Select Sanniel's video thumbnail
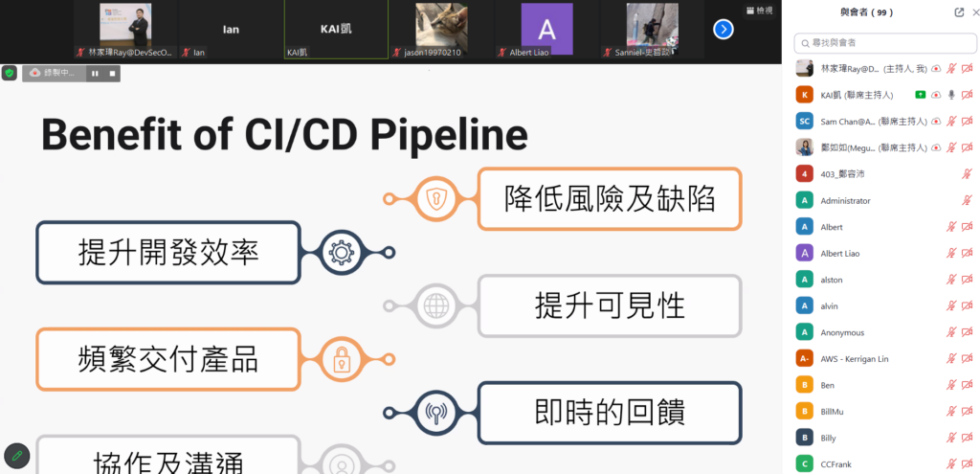This screenshot has height=474, width=980. [652, 30]
